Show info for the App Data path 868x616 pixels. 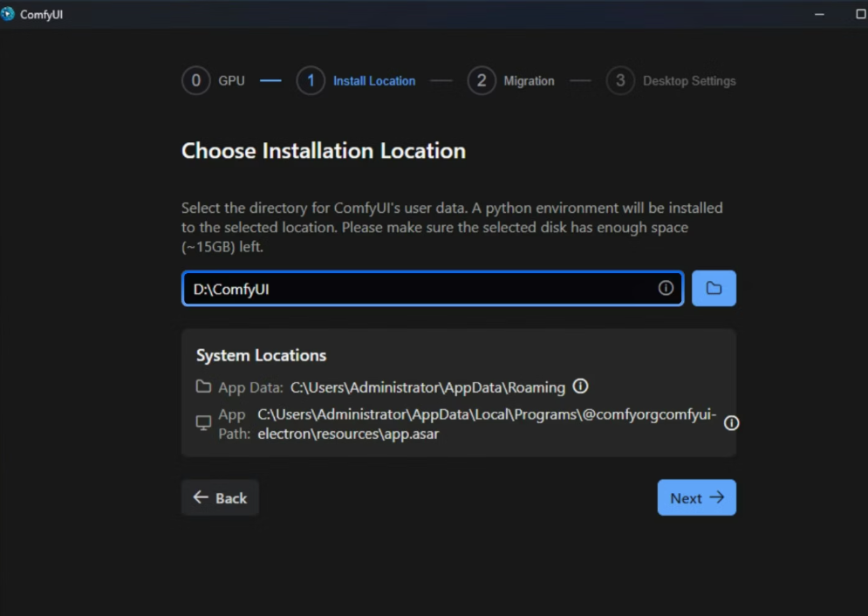point(580,387)
